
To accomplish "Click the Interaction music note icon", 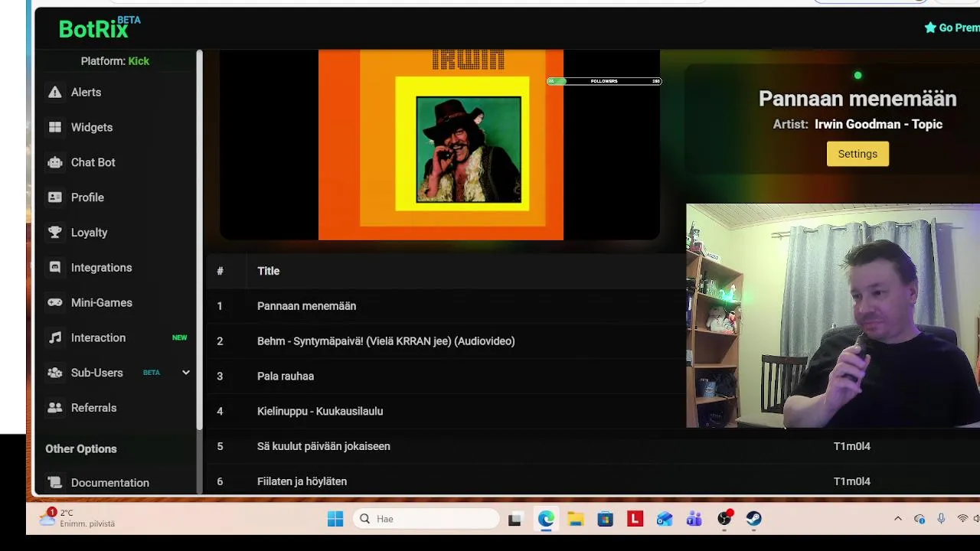I will point(54,337).
